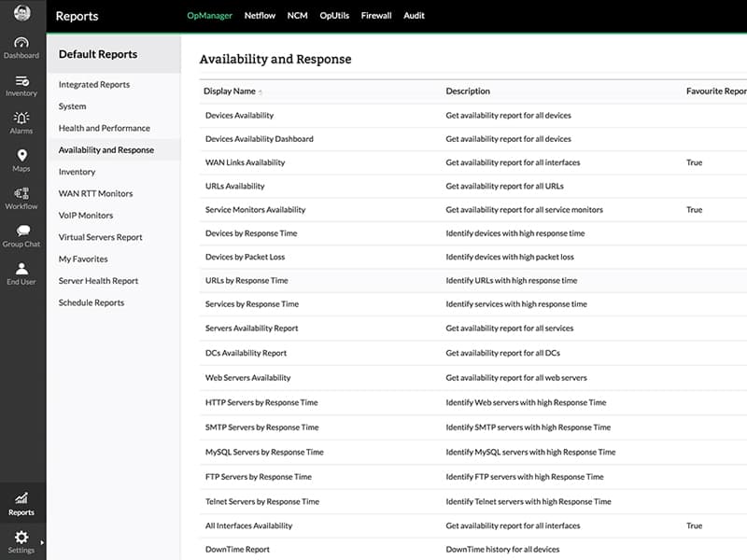The image size is (747, 560).
Task: Select Schedule Reports in left panel
Action: tap(91, 302)
